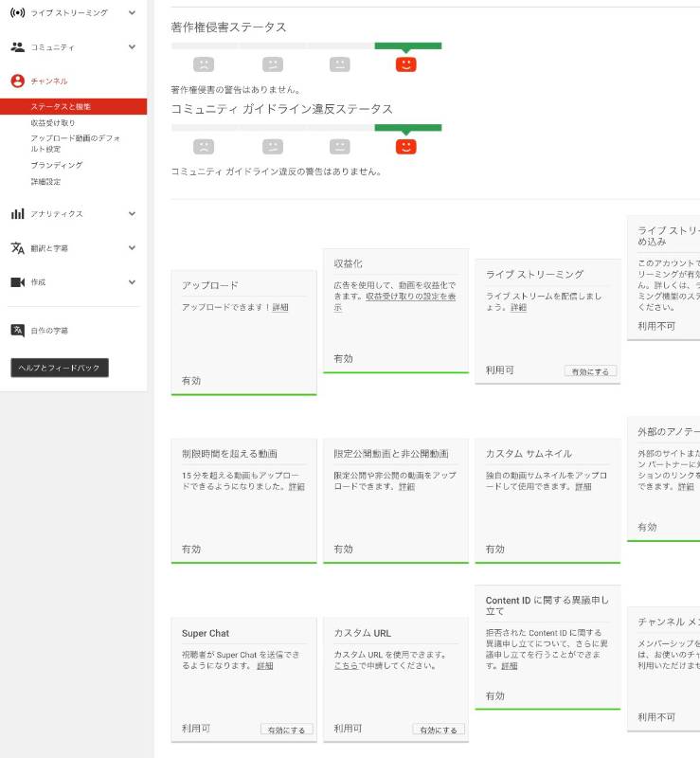The width and height of the screenshot is (700, 758).
Task: Click 有効 status in 収益化 card
Action: tap(343, 358)
